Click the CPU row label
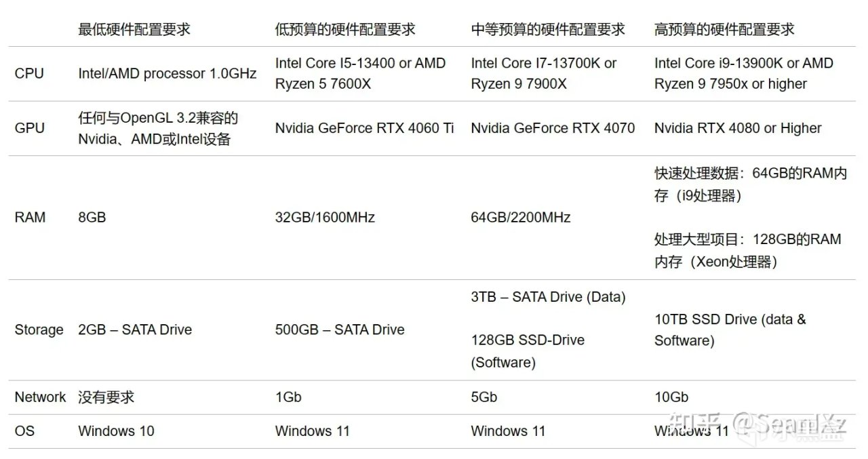The width and height of the screenshot is (868, 459). 30,73
